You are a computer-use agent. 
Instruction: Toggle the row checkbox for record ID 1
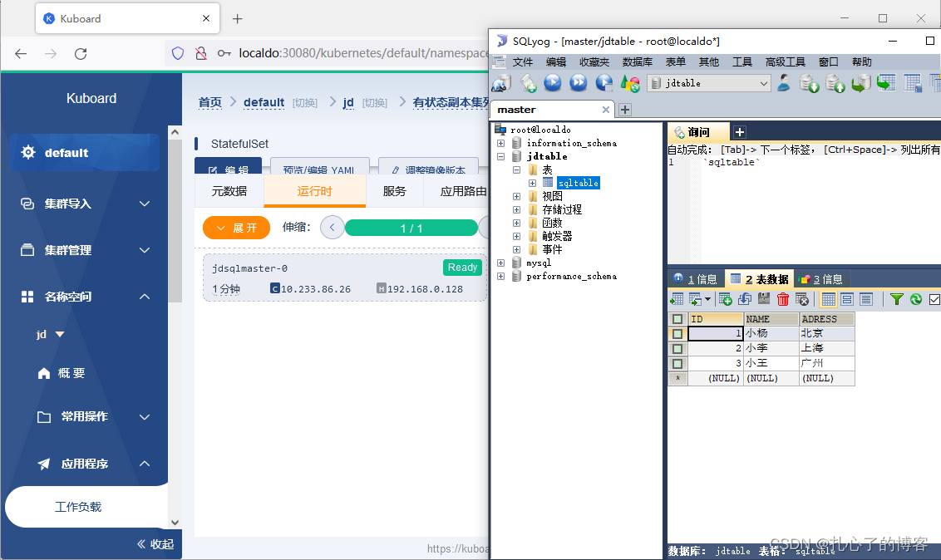point(677,332)
